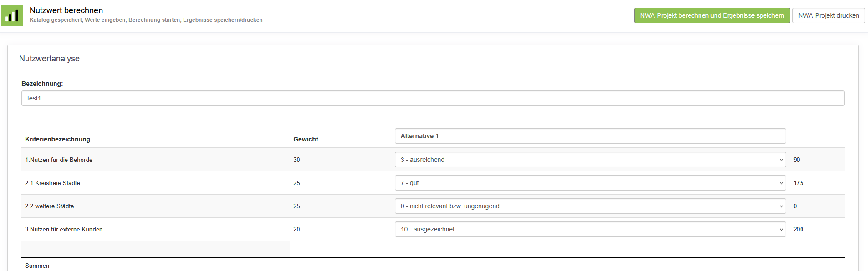
Task: Click the score result 200
Action: pos(798,229)
